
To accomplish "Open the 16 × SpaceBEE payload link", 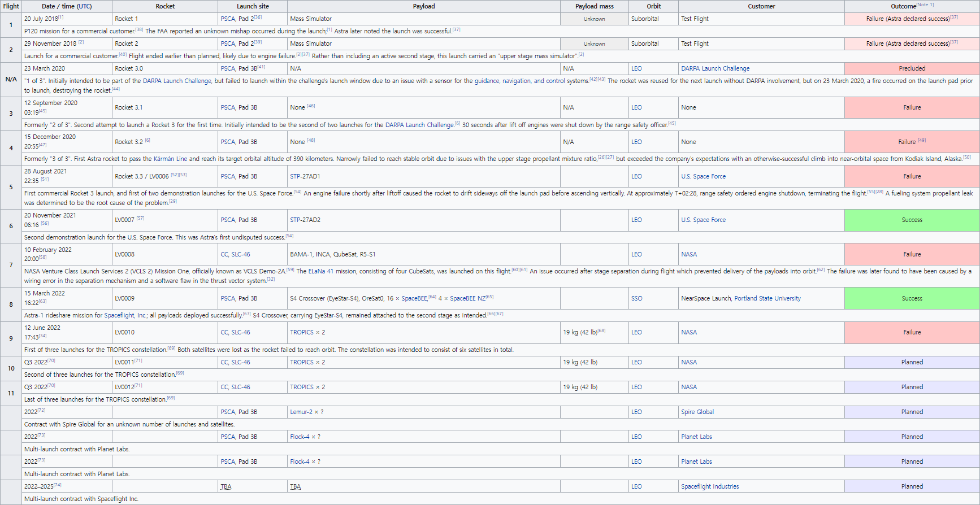I will tap(414, 298).
